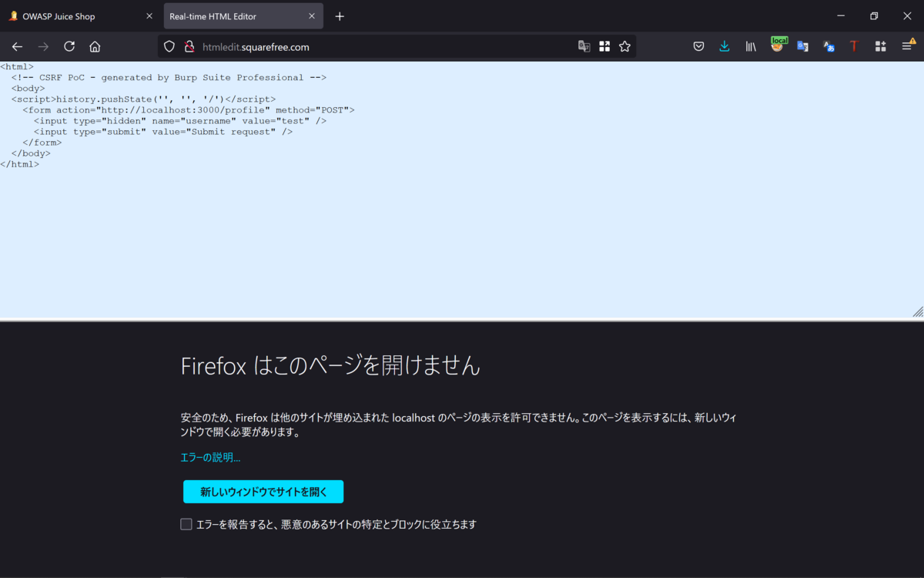
Task: Go back to the previous page
Action: (x=17, y=46)
